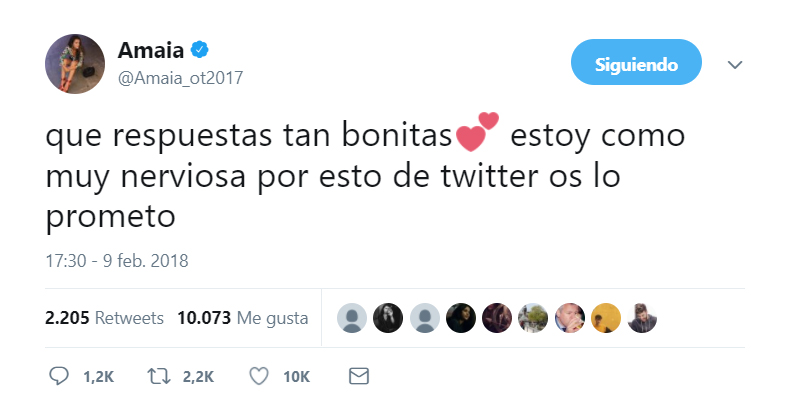Send tweet via the envelope message icon
The height and width of the screenshot is (419, 791).
[x=358, y=376]
